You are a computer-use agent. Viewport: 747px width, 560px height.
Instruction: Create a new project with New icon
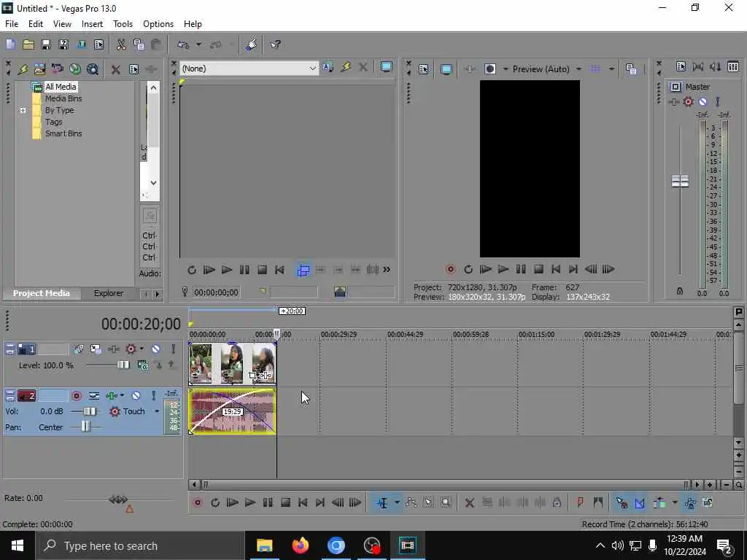(10, 44)
